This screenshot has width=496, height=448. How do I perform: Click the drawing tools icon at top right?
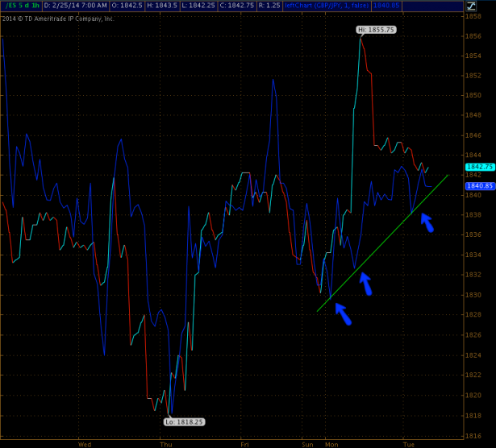coord(471,6)
